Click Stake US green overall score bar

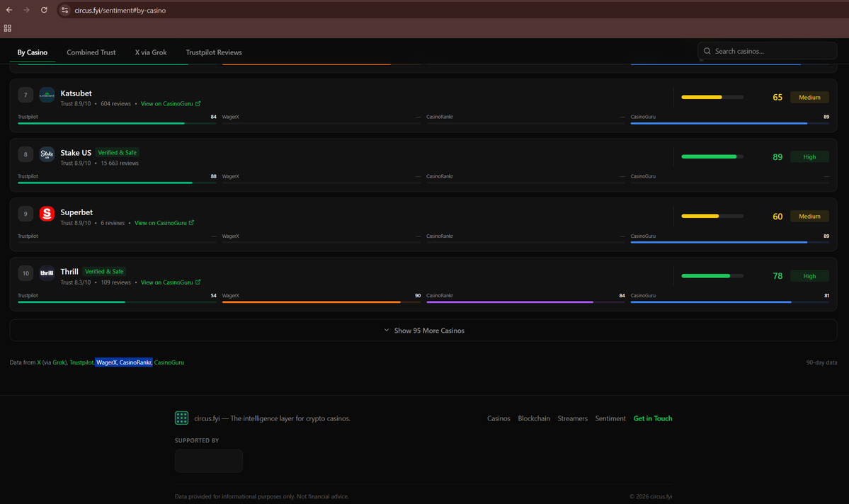tap(712, 157)
